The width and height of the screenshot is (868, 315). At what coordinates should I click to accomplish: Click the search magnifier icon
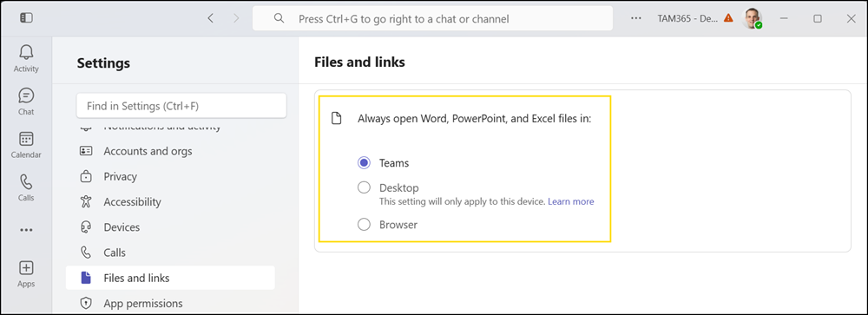coord(279,18)
